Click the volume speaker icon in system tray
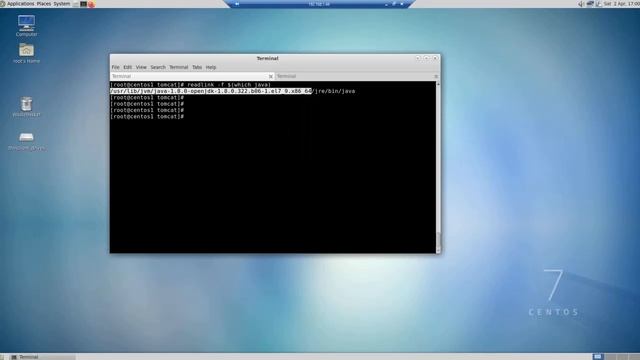Image resolution: width=640 pixels, height=360 pixels. tap(581, 4)
